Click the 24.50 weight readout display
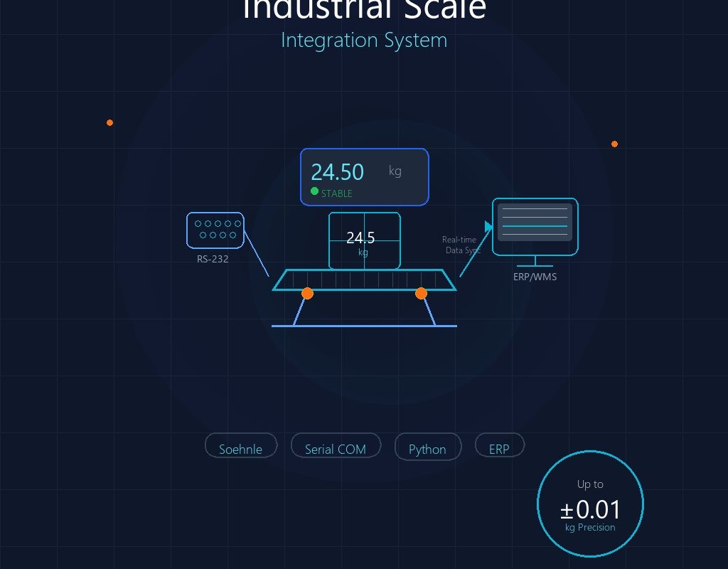 [364, 176]
